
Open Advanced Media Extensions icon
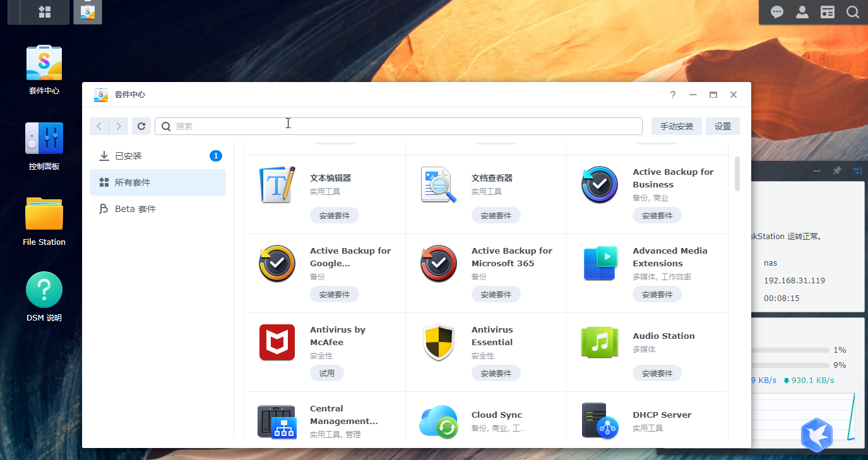tap(600, 264)
